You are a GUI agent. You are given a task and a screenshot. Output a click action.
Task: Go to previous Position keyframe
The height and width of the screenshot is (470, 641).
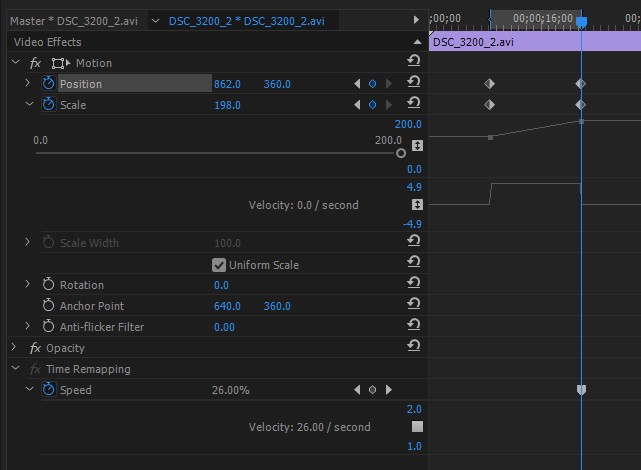click(357, 84)
